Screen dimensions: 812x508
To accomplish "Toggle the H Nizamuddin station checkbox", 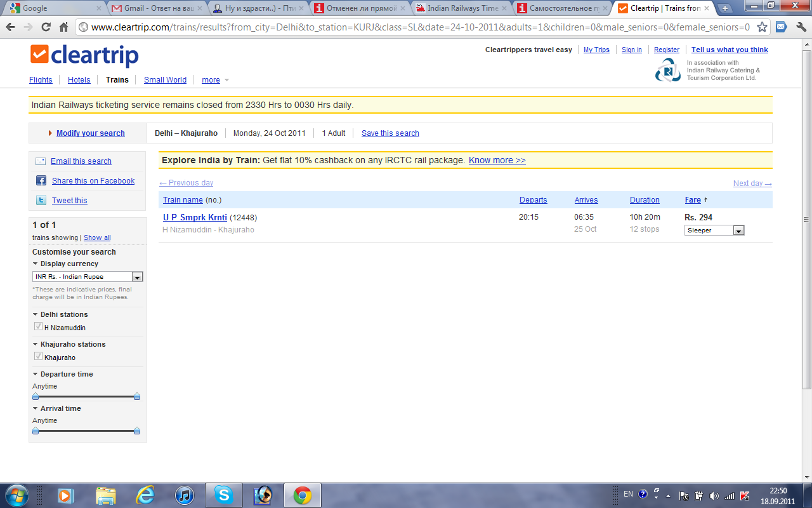I will (38, 327).
